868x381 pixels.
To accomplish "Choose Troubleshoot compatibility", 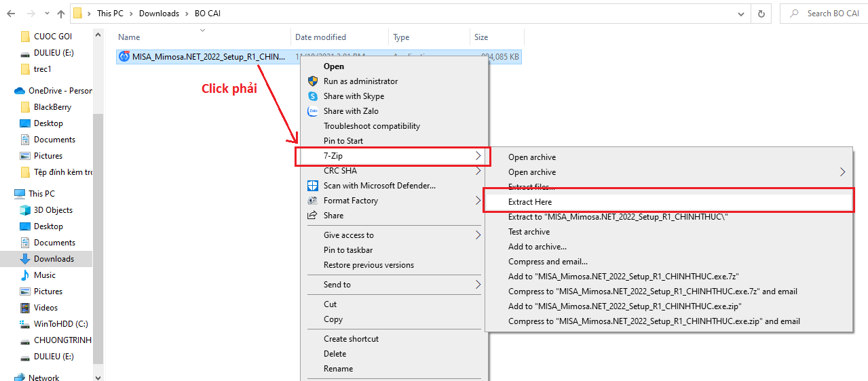I will [372, 126].
